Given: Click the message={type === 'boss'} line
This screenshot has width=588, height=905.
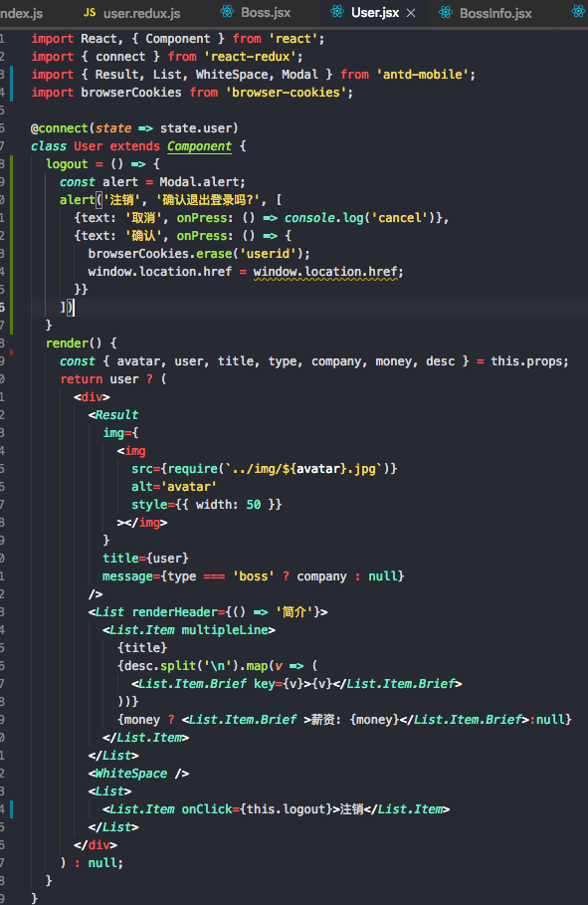Looking at the screenshot, I should click(253, 576).
